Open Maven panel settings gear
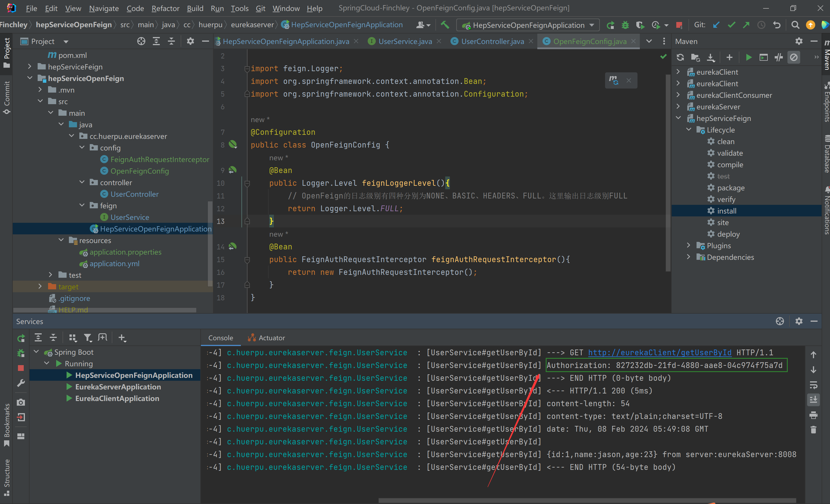The image size is (830, 504). pyautogui.click(x=799, y=41)
